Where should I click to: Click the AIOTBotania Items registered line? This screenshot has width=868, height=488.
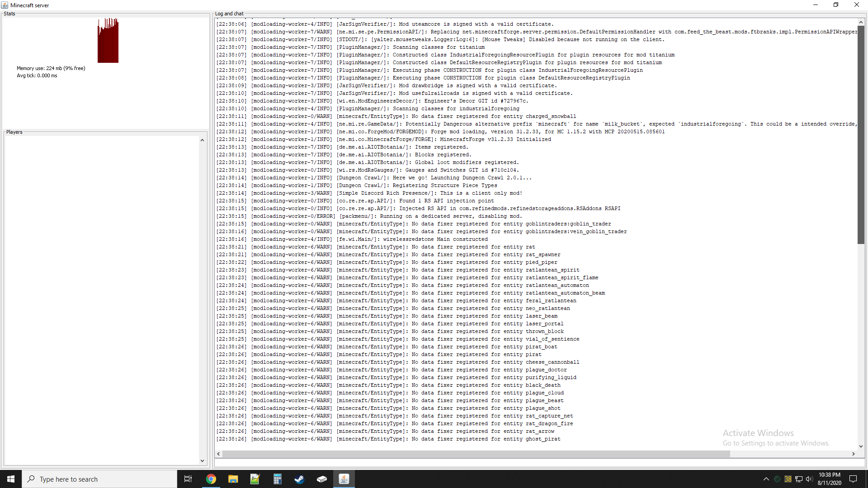[x=342, y=147]
